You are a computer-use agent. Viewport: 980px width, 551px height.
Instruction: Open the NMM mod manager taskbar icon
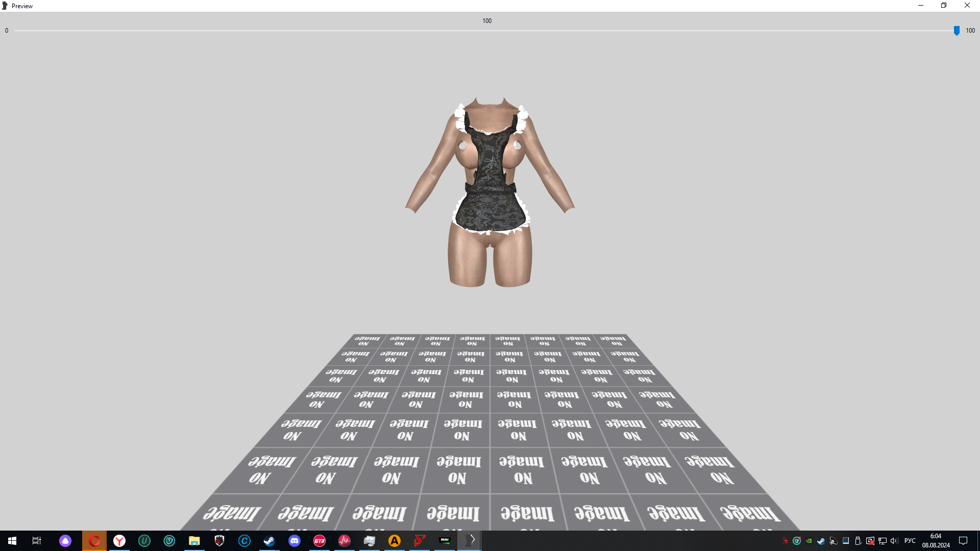pyautogui.click(x=445, y=541)
